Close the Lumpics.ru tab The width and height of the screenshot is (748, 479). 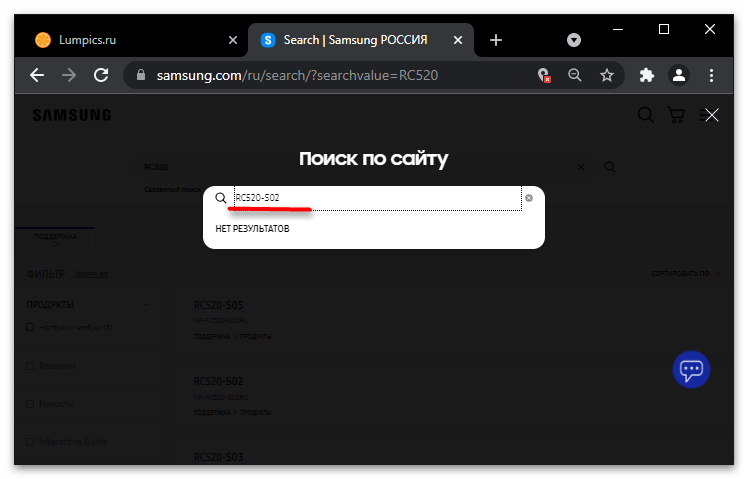[x=233, y=40]
